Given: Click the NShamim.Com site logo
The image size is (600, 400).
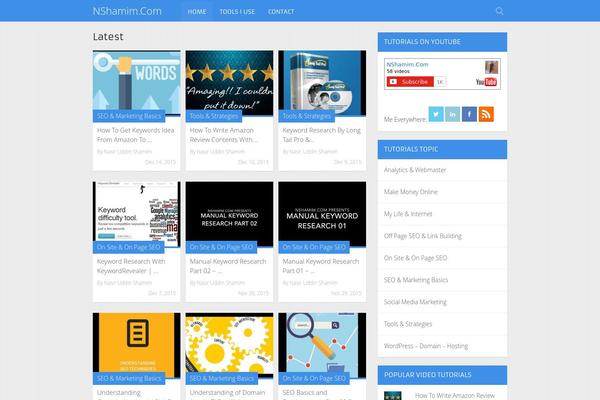Looking at the screenshot, I should [x=127, y=11].
